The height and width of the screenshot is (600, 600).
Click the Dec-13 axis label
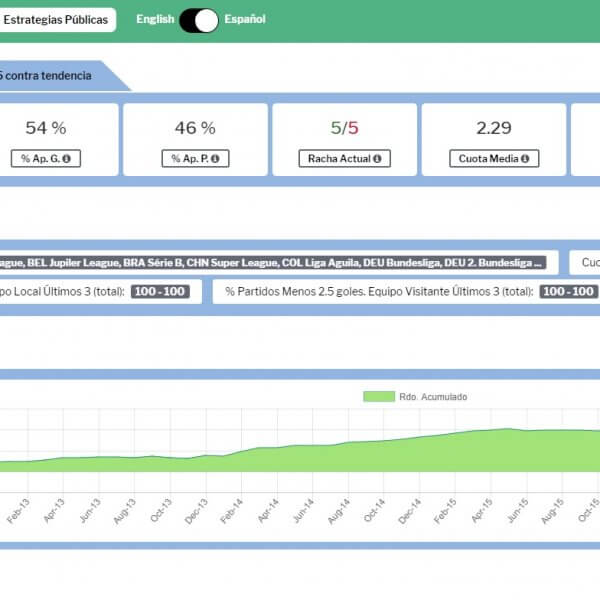196,511
